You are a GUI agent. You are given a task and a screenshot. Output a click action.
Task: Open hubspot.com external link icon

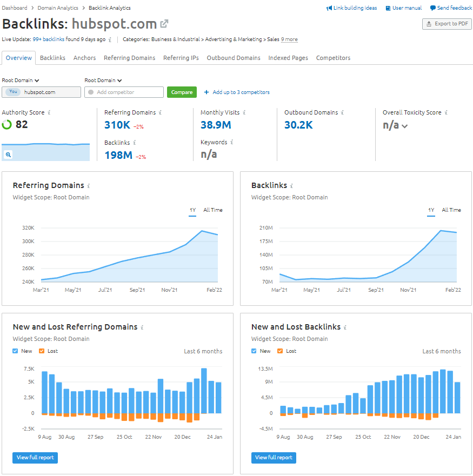(x=164, y=24)
